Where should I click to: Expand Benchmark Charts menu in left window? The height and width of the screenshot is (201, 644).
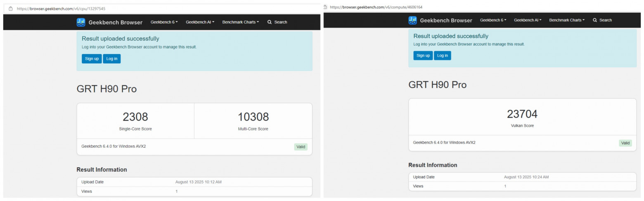tap(241, 22)
